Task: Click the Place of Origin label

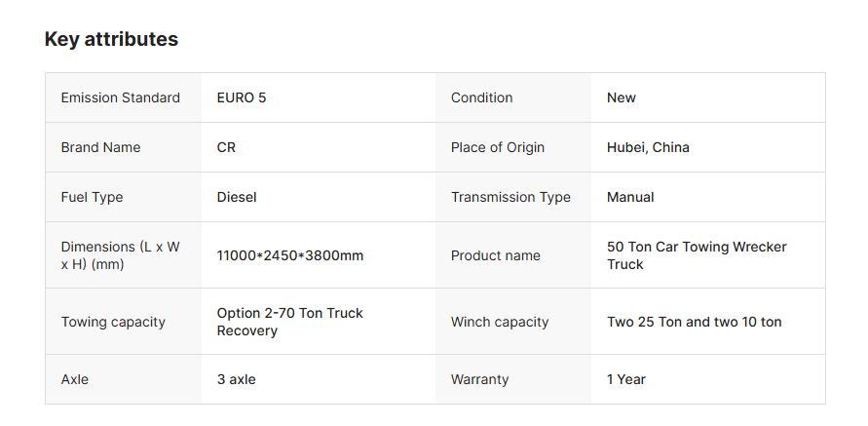Action: coord(497,147)
